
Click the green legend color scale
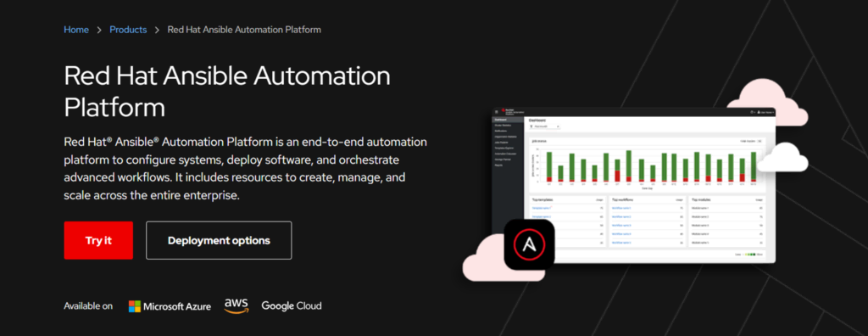pyautogui.click(x=750, y=255)
